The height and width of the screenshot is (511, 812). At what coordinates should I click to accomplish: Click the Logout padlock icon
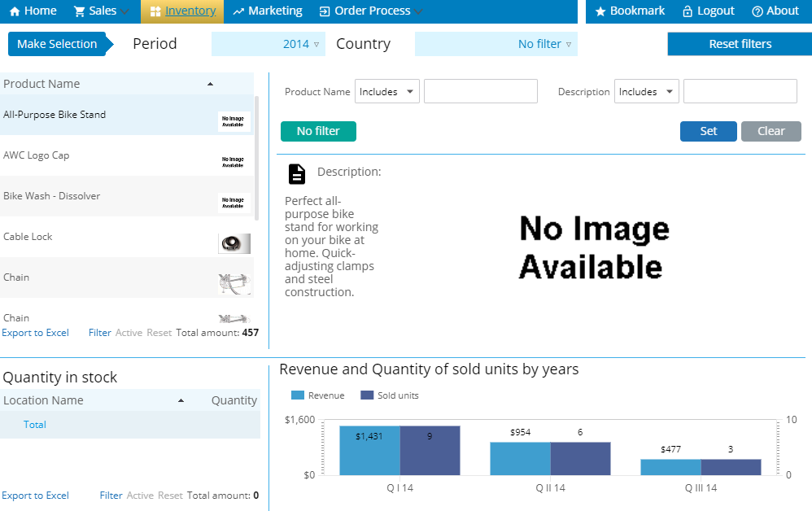pos(688,11)
